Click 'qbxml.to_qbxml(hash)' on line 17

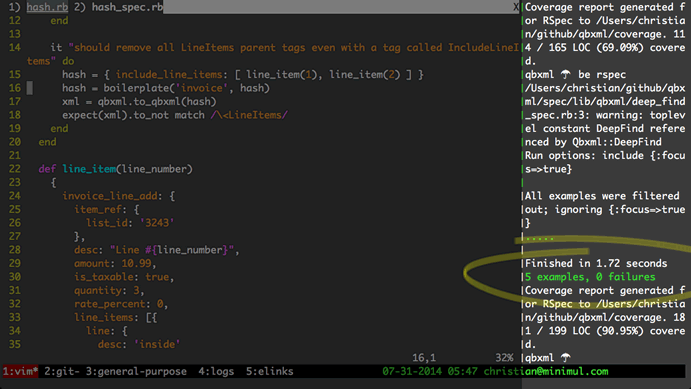157,102
